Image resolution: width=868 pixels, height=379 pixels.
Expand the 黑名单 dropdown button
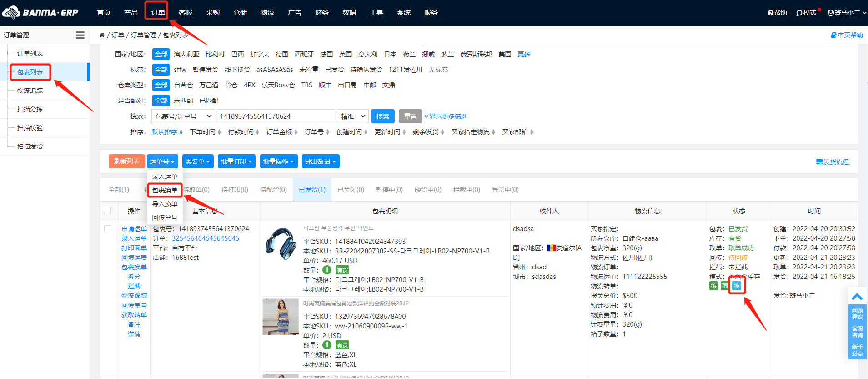click(198, 162)
